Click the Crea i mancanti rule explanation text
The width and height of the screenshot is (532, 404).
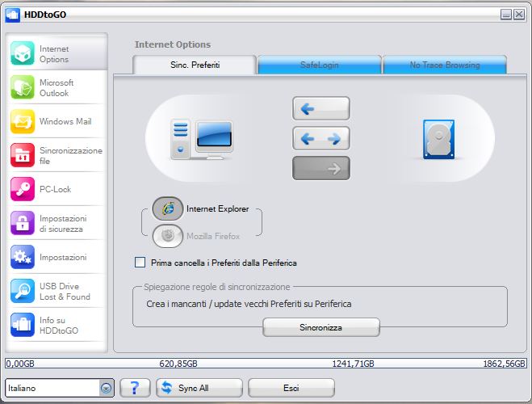tap(249, 304)
